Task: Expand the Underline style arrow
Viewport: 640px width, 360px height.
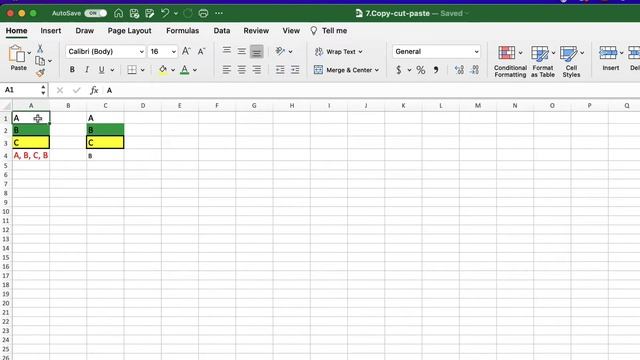Action: point(112,70)
